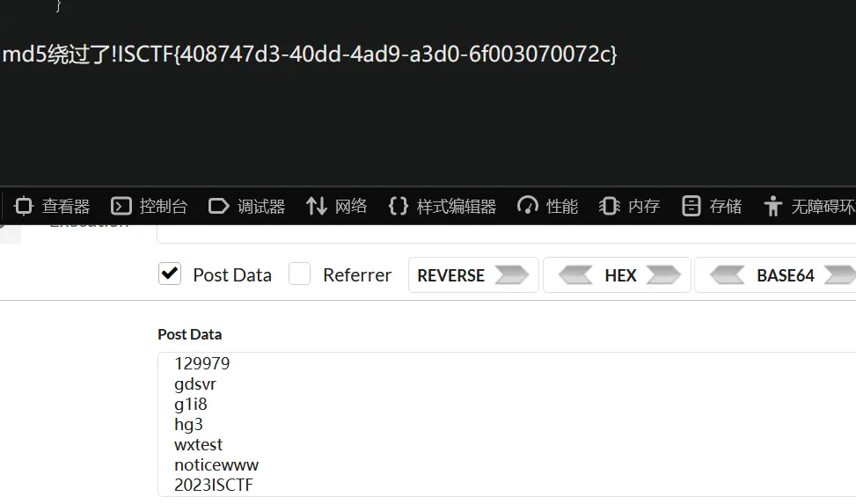Click the 2023ISCTF line in Post Data

[214, 485]
